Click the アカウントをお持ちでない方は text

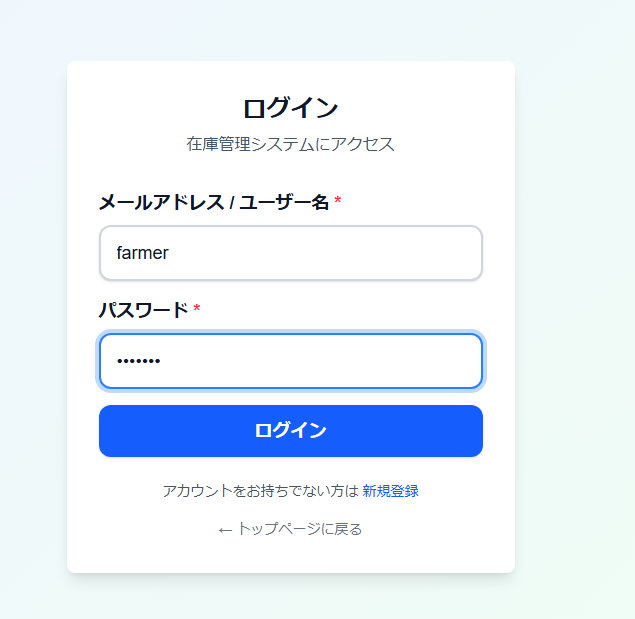tap(259, 491)
